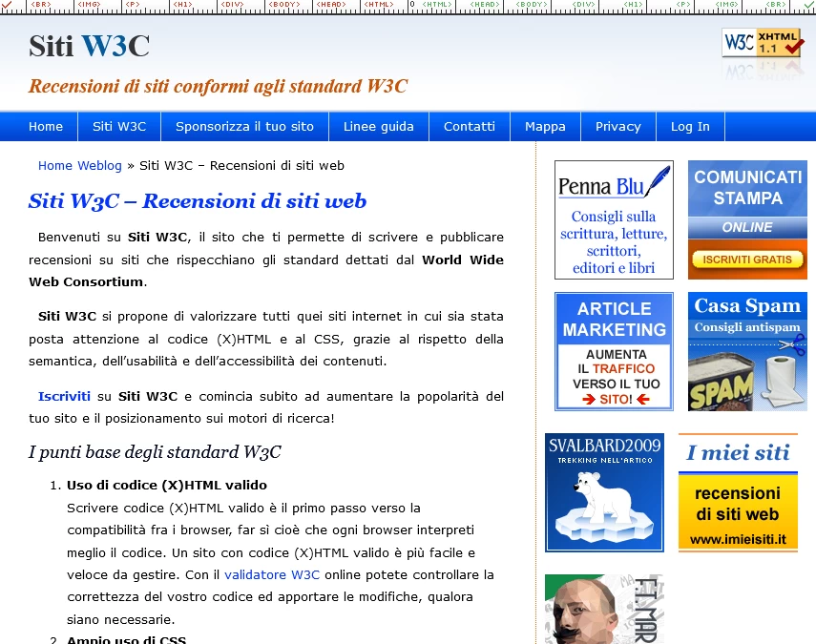Open the Casa Spam antispam banner
The height and width of the screenshot is (644, 816).
click(x=747, y=352)
